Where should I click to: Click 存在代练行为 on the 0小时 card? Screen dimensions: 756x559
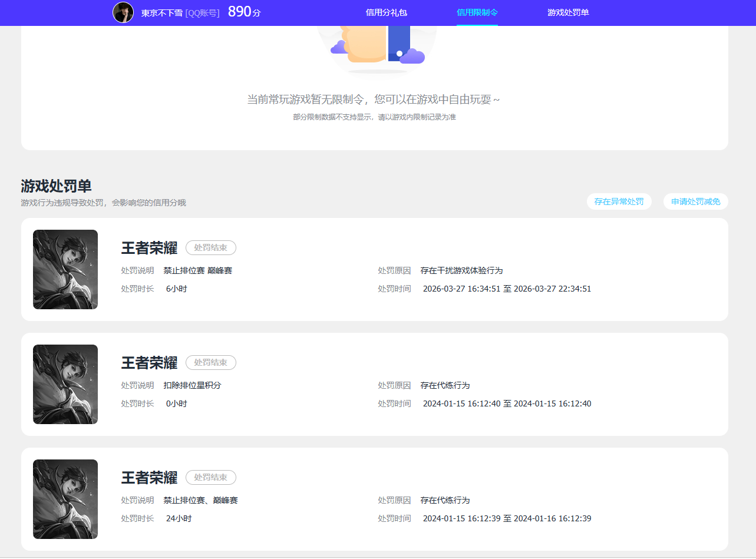pyautogui.click(x=445, y=386)
